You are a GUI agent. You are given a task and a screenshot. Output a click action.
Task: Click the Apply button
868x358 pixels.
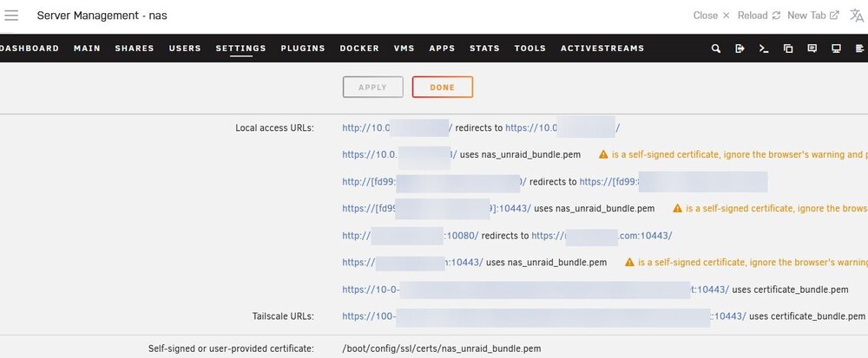pyautogui.click(x=372, y=88)
